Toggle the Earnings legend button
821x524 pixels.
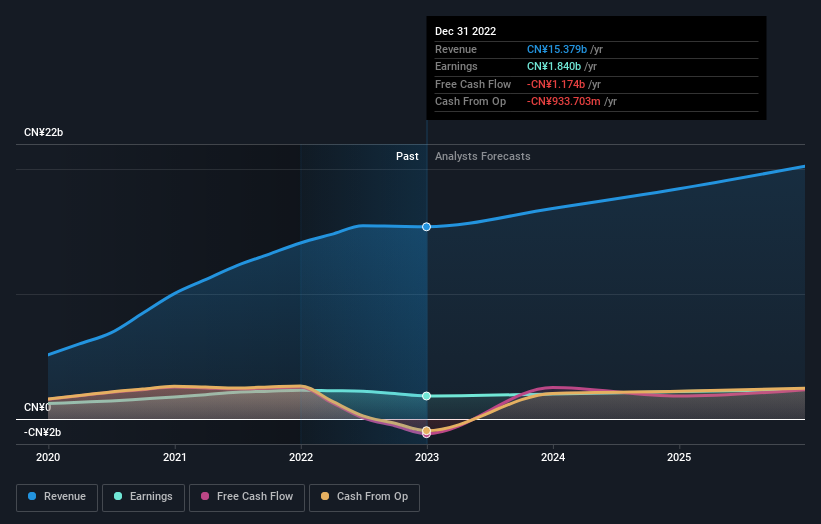(143, 497)
